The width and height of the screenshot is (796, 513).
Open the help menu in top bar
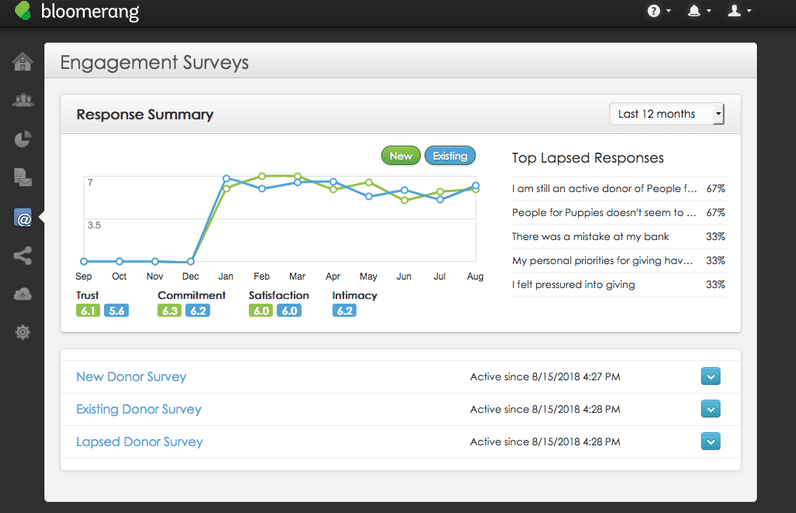click(x=659, y=12)
